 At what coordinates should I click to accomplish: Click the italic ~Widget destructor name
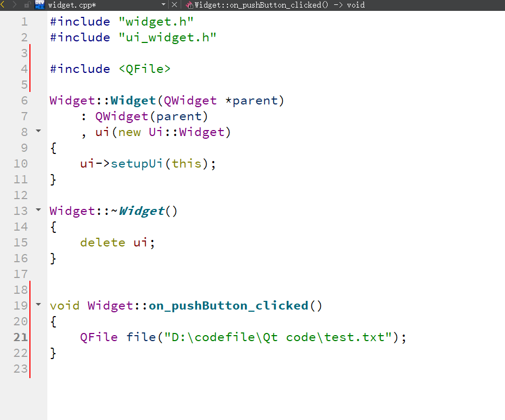(141, 211)
